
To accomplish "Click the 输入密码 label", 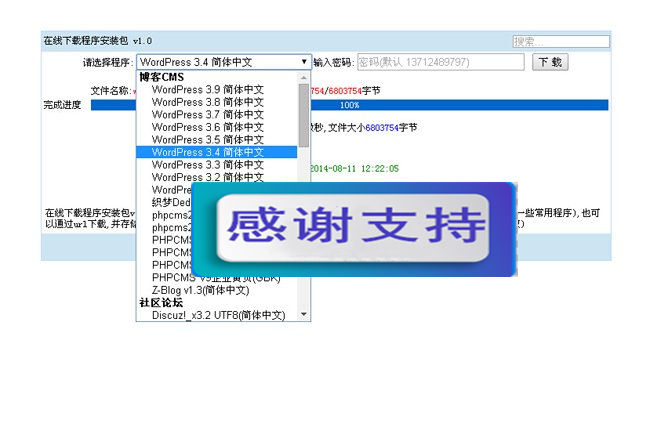I will [334, 63].
